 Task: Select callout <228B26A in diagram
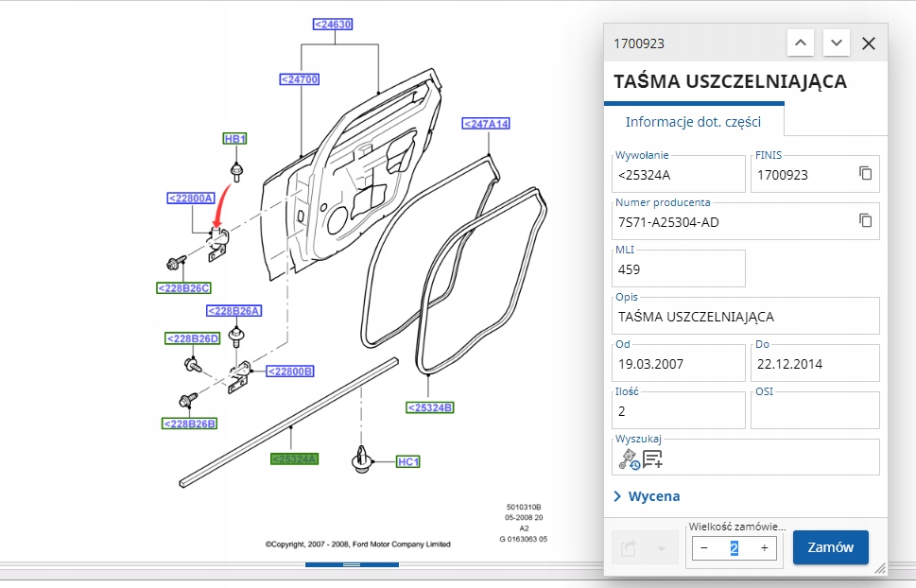(233, 311)
